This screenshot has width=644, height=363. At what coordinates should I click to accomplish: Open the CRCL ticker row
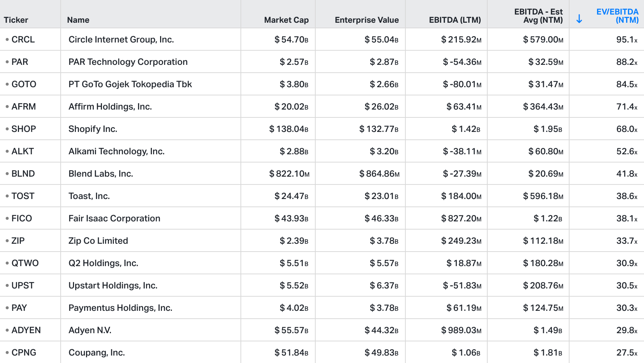click(x=23, y=40)
